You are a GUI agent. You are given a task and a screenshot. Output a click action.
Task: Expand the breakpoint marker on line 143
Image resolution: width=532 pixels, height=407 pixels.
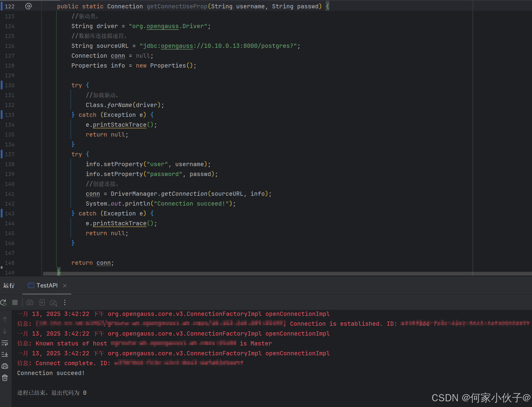point(1,213)
